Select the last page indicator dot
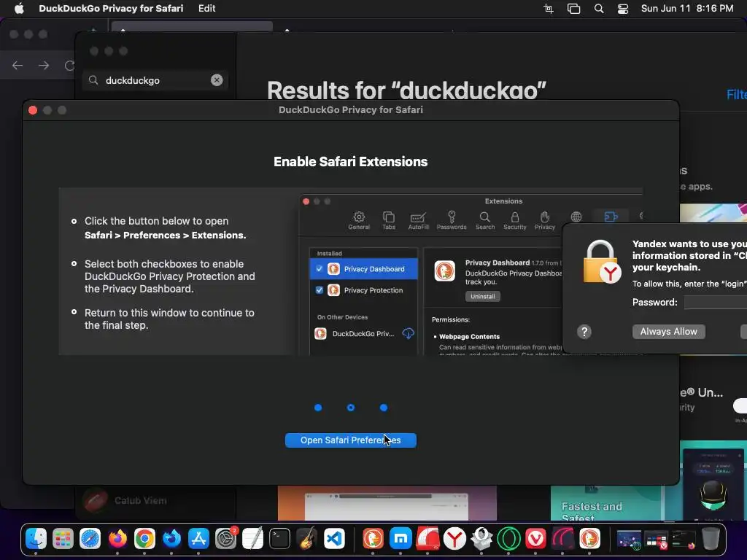The image size is (747, 560). [384, 408]
